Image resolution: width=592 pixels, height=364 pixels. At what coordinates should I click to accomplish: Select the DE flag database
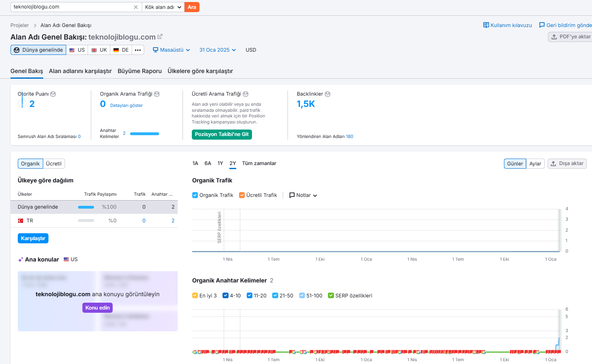[121, 50]
